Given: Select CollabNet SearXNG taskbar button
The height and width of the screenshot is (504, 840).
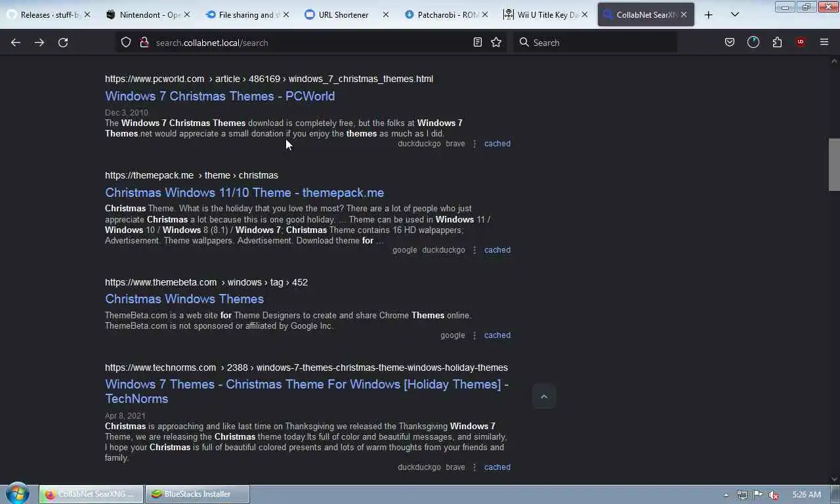Looking at the screenshot, I should pyautogui.click(x=91, y=494).
